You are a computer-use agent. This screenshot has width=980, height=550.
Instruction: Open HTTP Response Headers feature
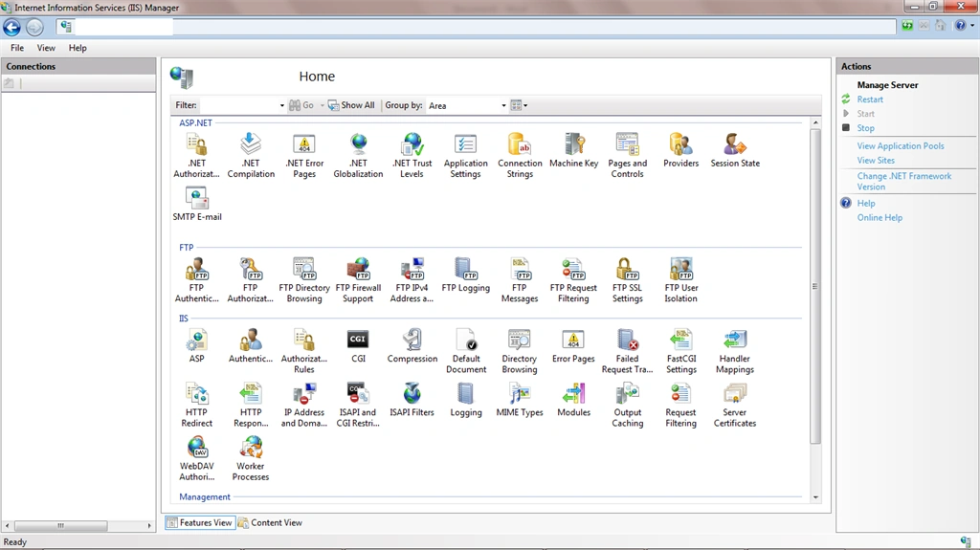click(x=251, y=405)
